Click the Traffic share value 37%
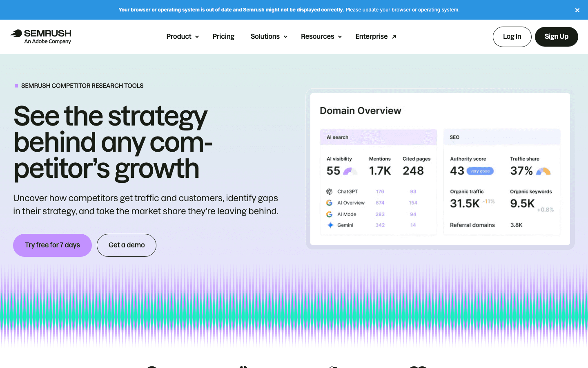588x368 pixels. [521, 171]
